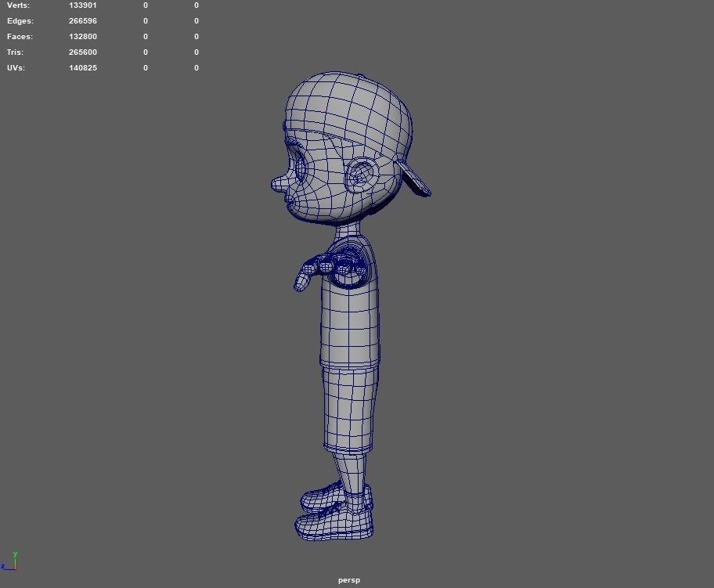Click the Tris count 265600
714x588 pixels.
pos(83,52)
